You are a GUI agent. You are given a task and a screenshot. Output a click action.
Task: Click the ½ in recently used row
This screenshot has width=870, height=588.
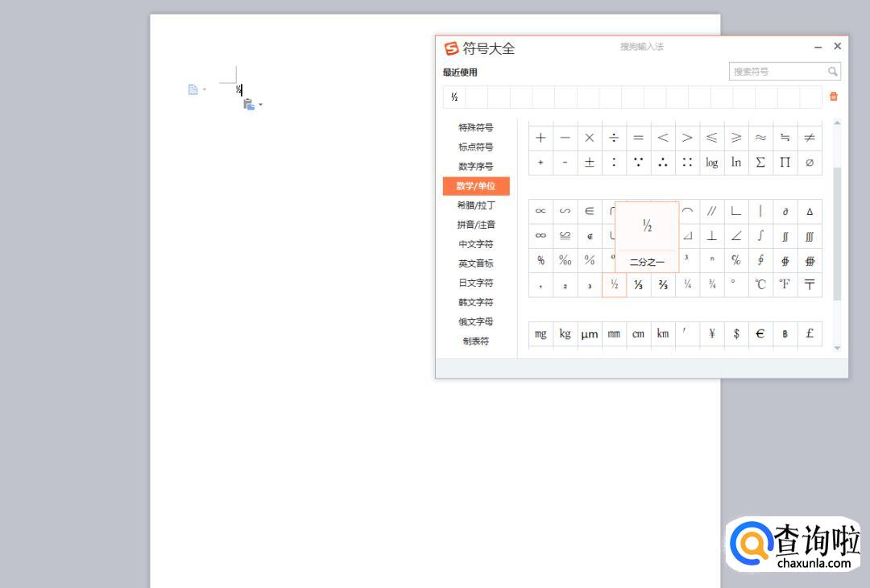(454, 97)
